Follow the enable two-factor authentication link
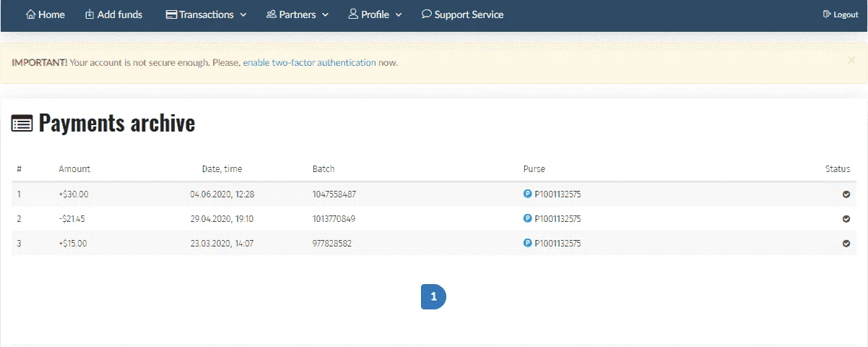Viewport: 868px width, 347px height. coord(309,63)
